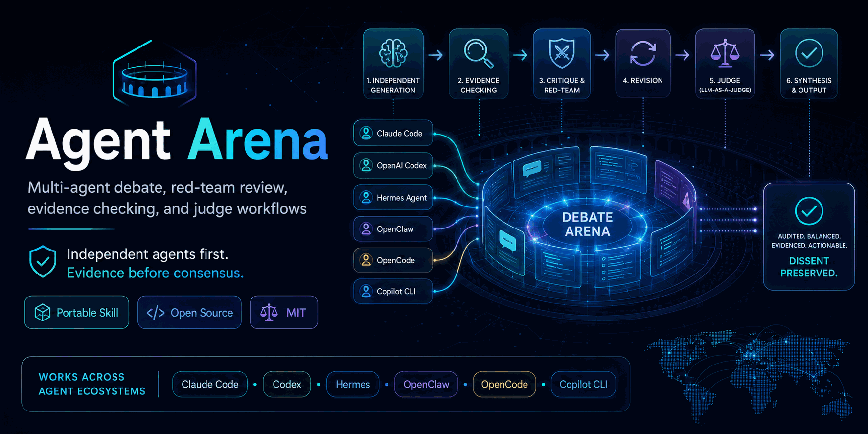
Task: Click the 'DISSENT PRESERVED.' text
Action: (809, 267)
